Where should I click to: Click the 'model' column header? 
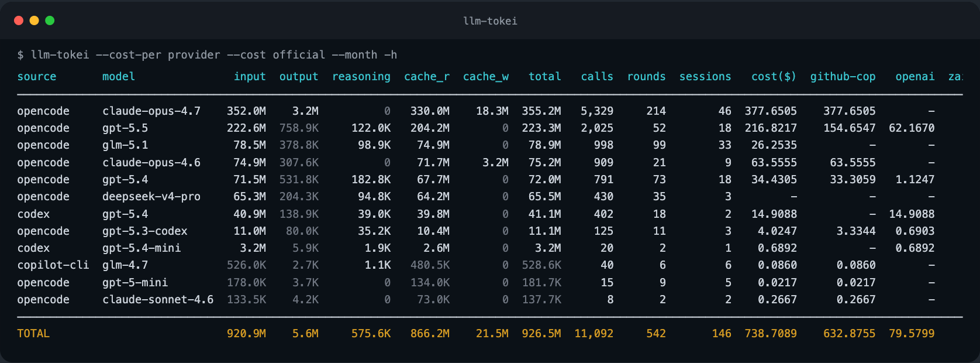(119, 77)
